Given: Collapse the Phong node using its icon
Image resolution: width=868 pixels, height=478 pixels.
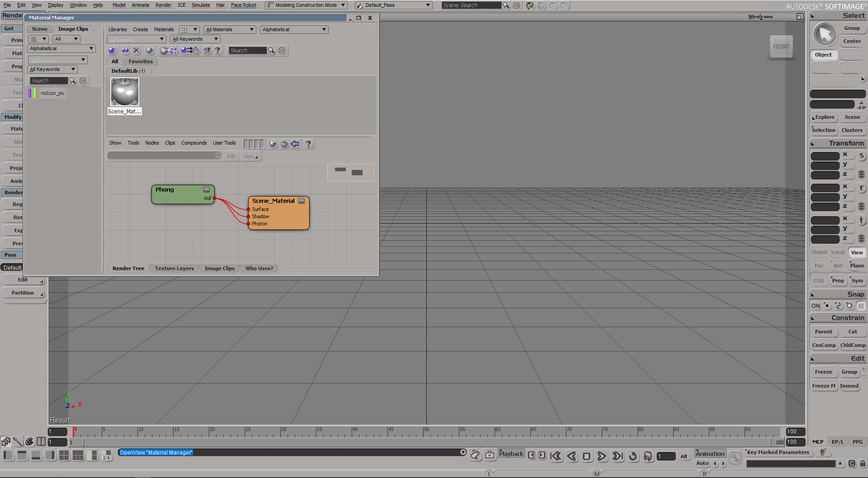Looking at the screenshot, I should pos(207,190).
